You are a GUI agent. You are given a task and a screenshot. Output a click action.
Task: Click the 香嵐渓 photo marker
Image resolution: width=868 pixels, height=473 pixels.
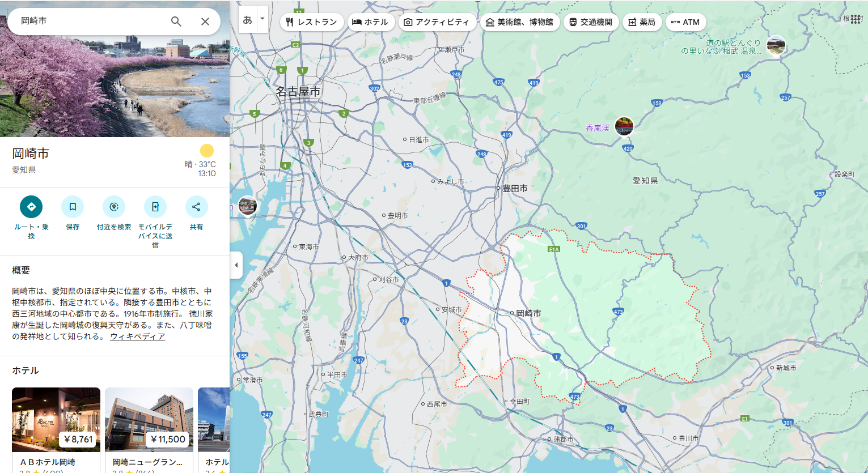click(x=624, y=126)
